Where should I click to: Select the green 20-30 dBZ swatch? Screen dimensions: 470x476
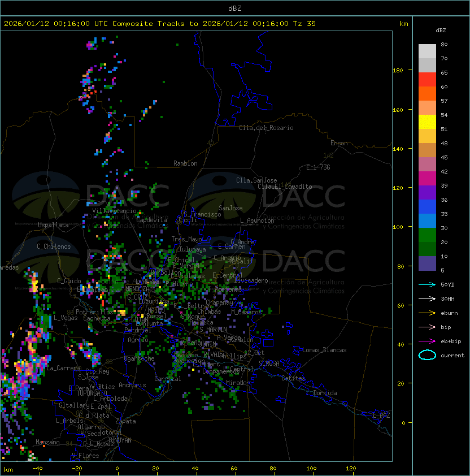point(427,235)
